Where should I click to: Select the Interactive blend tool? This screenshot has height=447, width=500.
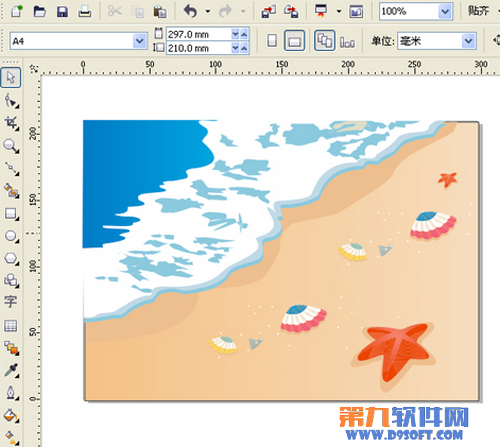(11, 348)
